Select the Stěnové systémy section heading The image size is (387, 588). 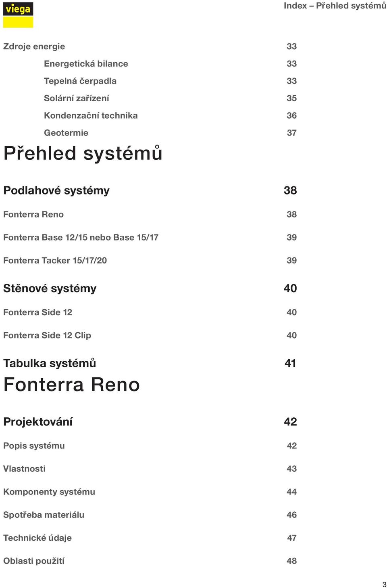[50, 289]
